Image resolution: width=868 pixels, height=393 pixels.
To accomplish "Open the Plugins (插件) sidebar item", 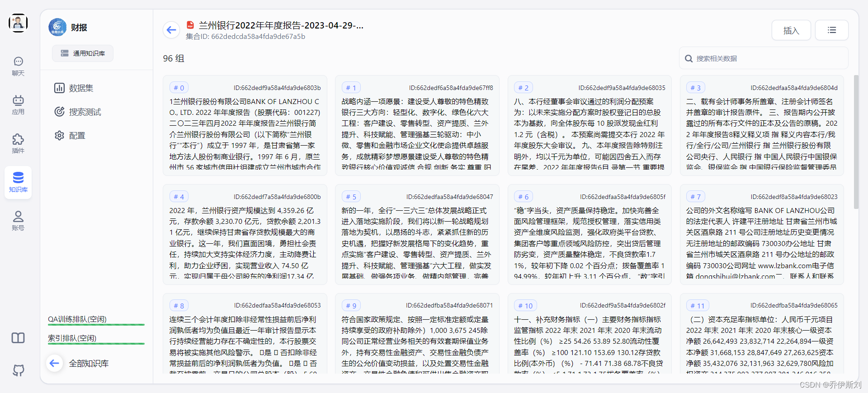I will [18, 144].
